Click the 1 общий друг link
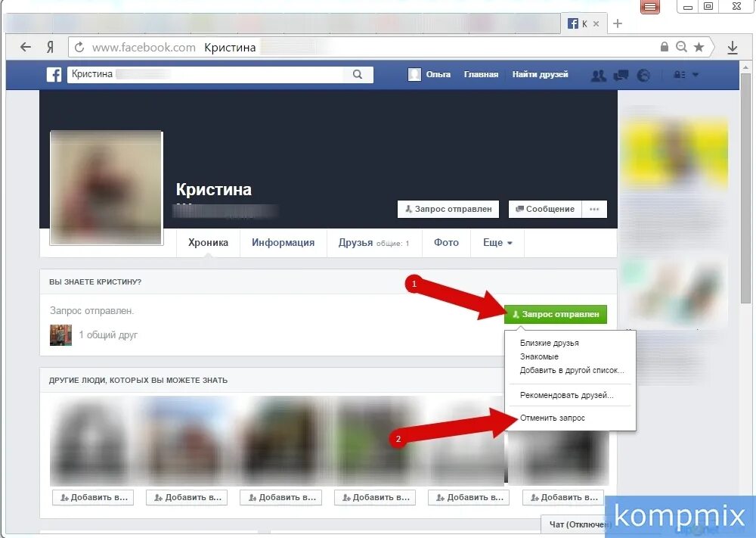The image size is (756, 538). [108, 335]
